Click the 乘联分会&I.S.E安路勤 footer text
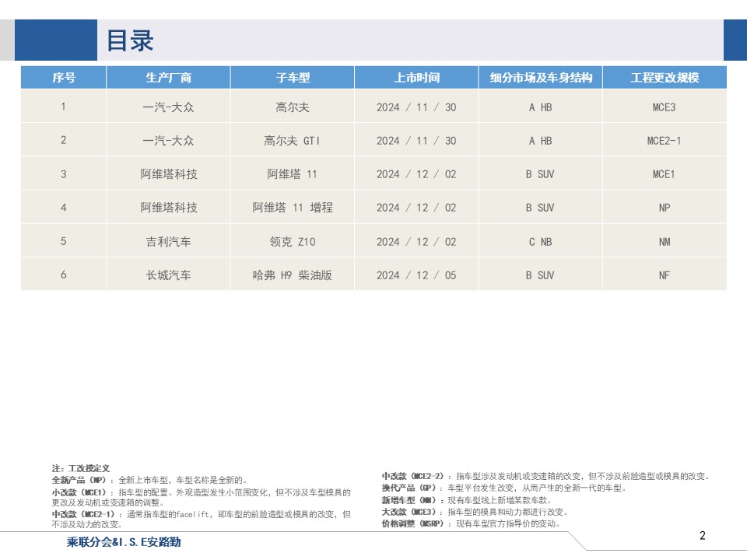 pos(124,541)
